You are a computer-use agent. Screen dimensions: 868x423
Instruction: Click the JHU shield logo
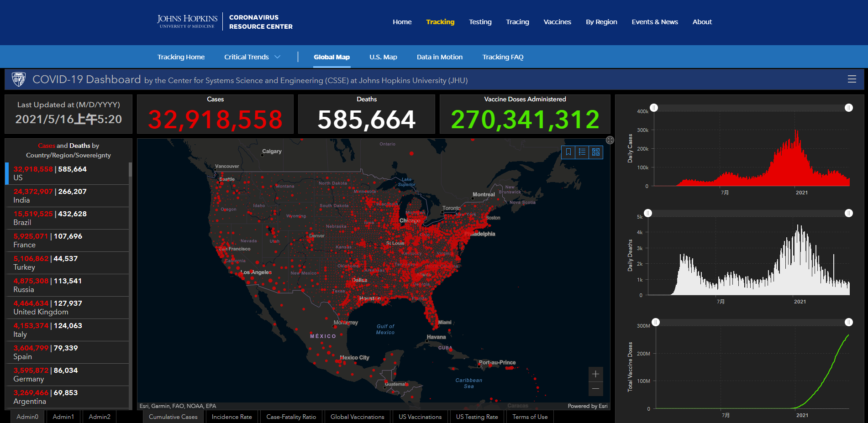(x=19, y=79)
